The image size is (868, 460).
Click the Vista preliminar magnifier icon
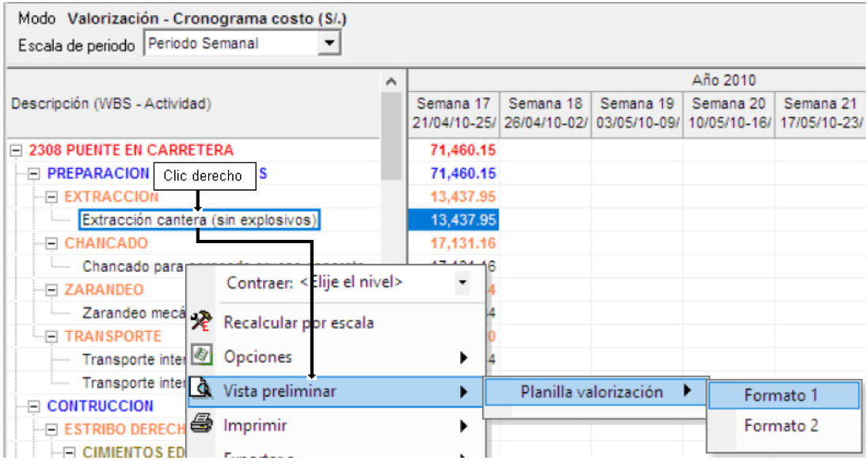point(201,390)
